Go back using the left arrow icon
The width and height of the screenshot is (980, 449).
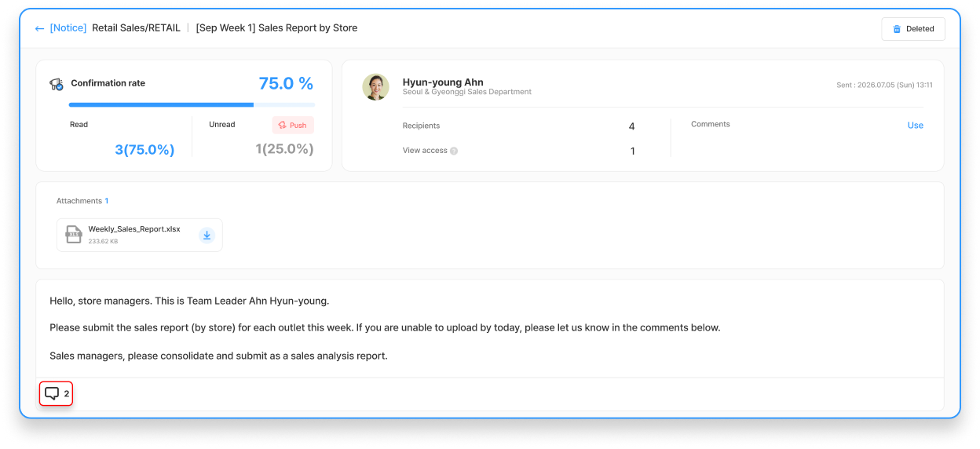click(39, 28)
